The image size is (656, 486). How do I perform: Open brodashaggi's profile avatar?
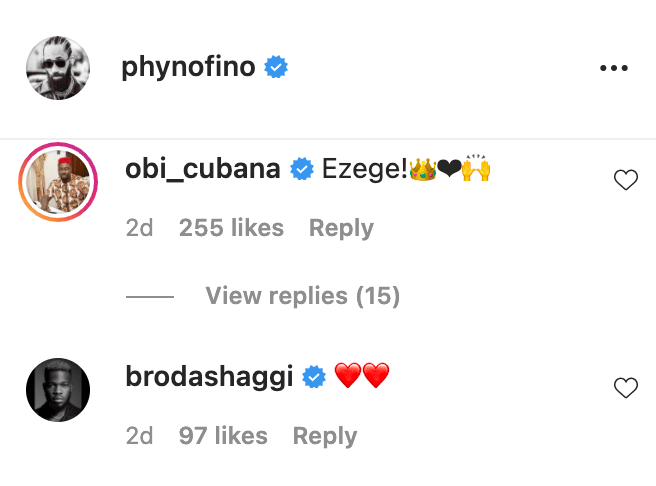click(x=58, y=390)
